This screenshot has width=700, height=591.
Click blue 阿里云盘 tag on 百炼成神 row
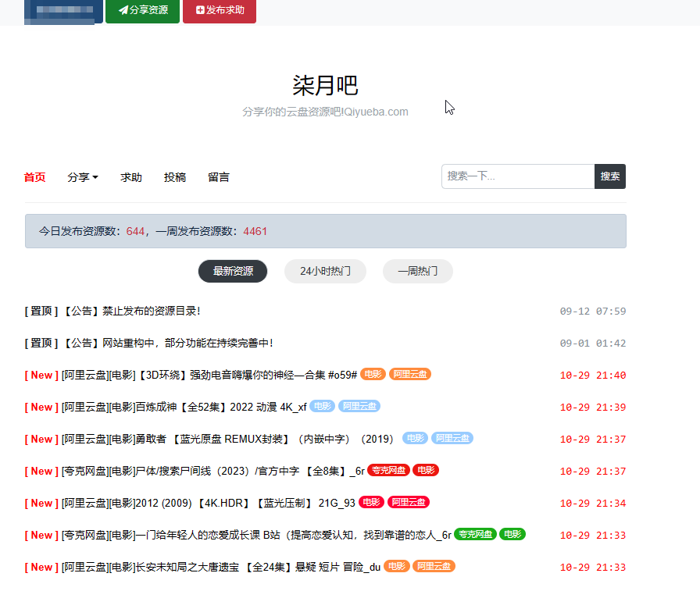[x=359, y=406]
